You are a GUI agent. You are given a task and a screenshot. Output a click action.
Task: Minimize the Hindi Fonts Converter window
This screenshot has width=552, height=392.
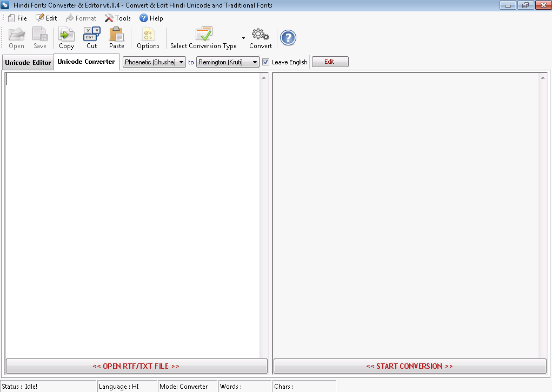pos(508,5)
